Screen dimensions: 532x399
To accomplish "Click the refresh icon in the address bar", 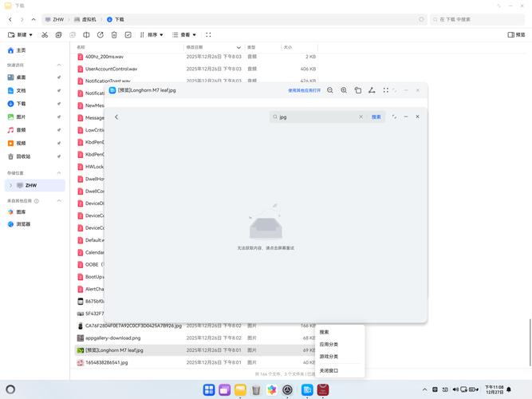I will 421,19.
